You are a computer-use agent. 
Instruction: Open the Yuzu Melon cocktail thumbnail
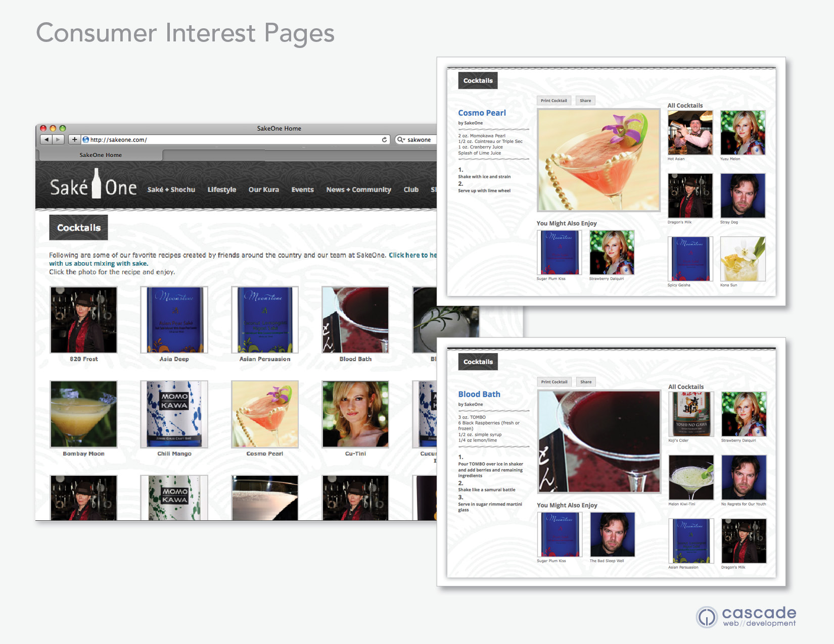743,133
